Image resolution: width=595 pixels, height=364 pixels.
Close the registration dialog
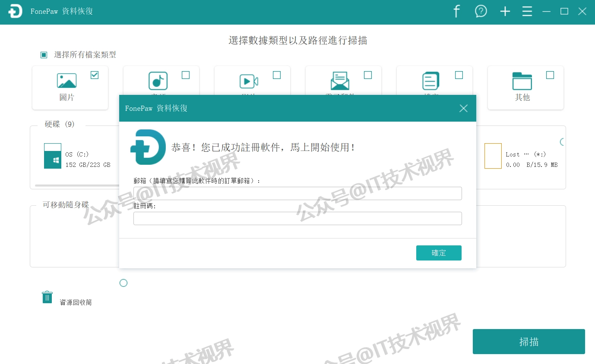click(x=463, y=108)
